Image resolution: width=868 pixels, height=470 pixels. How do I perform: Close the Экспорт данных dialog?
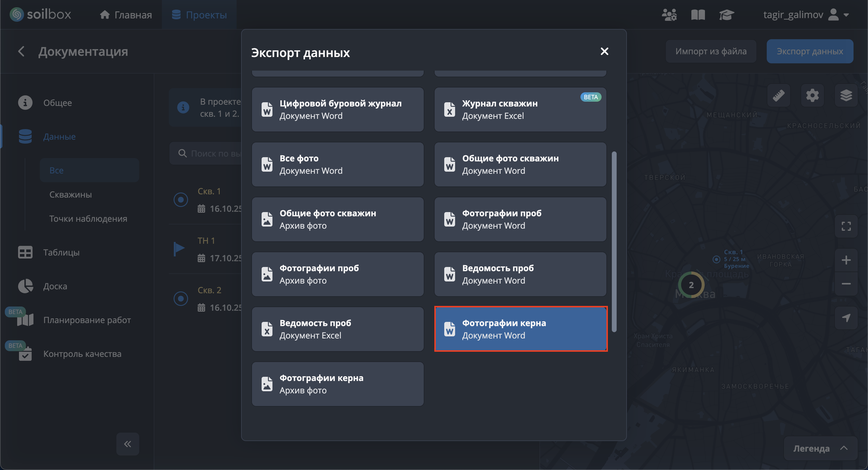[604, 51]
